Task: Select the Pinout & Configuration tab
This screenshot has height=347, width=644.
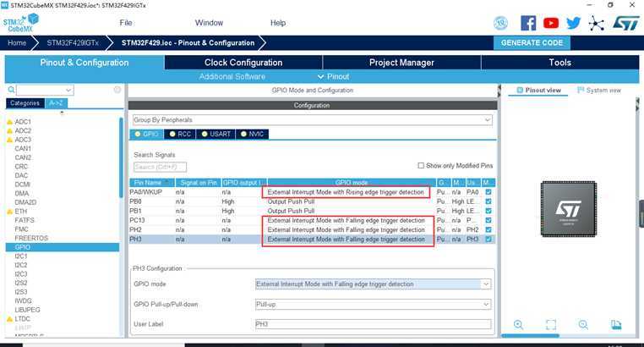Action: [85, 63]
